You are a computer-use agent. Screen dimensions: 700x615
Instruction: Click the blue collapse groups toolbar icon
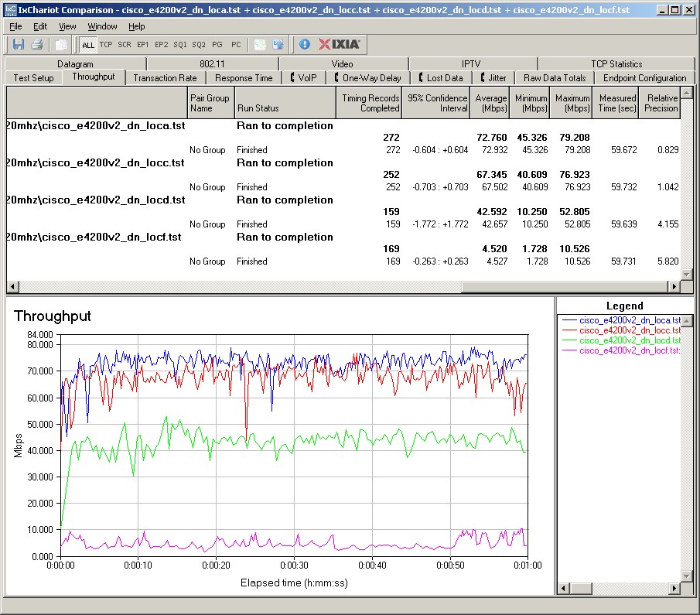tap(278, 44)
